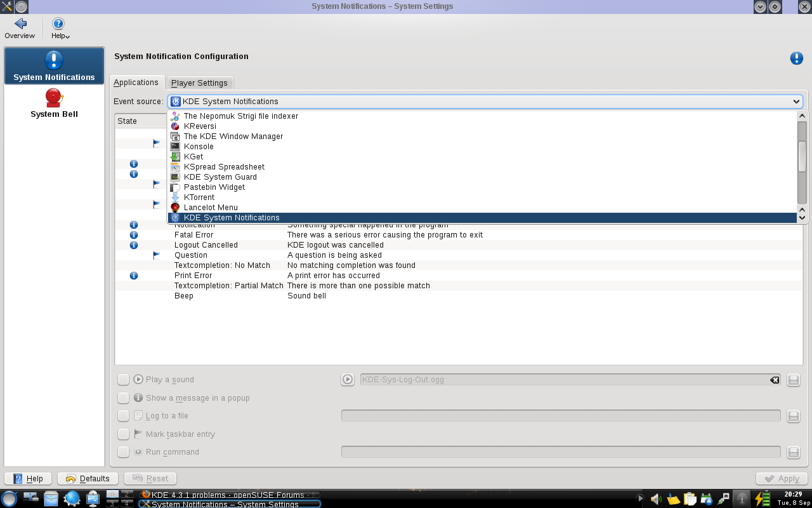
Task: Select Pastebin Widget entry
Action: point(482,187)
